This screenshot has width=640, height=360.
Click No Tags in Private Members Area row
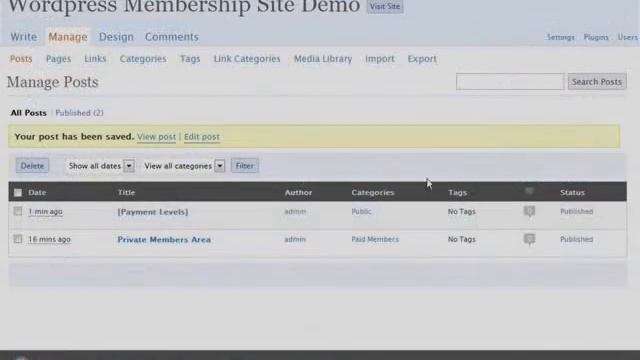pos(462,239)
